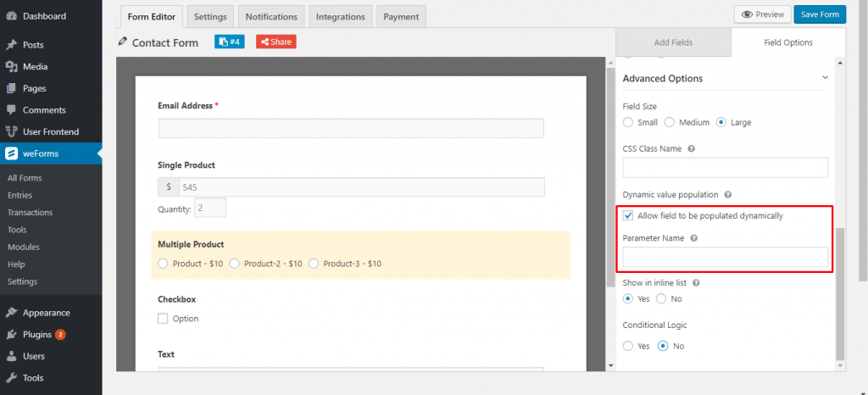Copy the #4 form shortcode button
868x395 pixels.
tap(229, 42)
